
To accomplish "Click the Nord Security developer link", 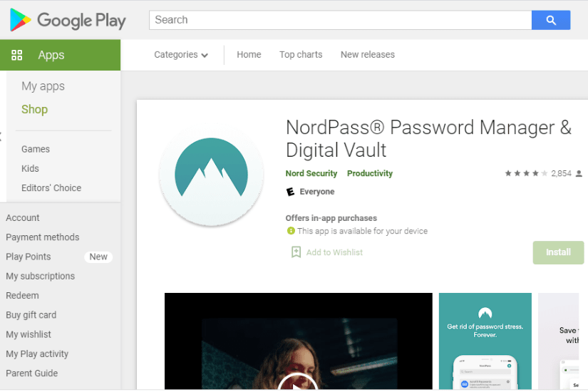I will [311, 173].
